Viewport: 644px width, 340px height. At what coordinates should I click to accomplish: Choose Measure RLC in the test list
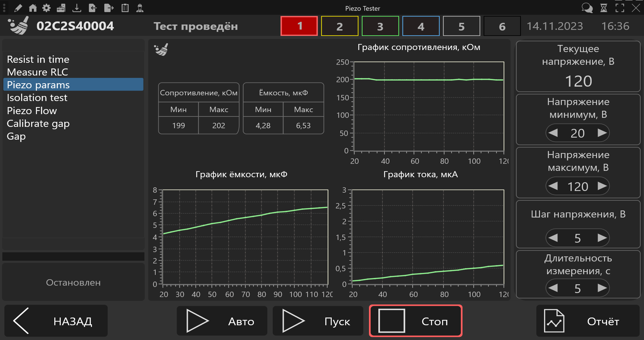tap(38, 72)
